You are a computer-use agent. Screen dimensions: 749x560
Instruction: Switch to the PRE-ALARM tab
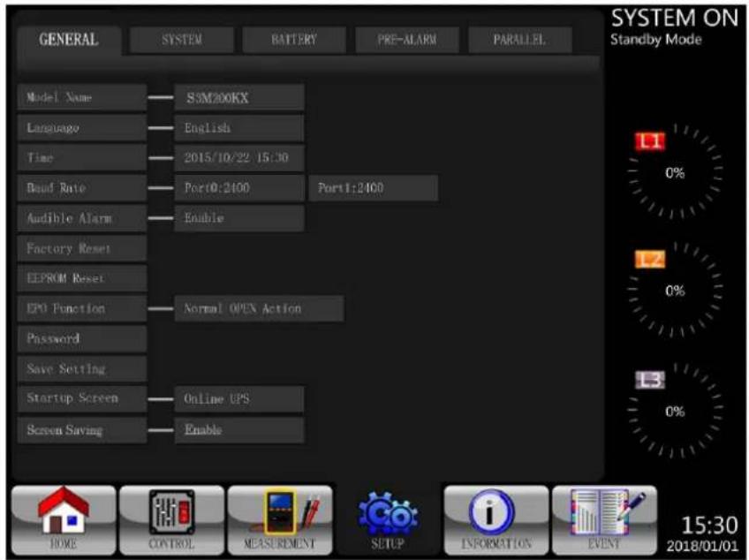[407, 40]
